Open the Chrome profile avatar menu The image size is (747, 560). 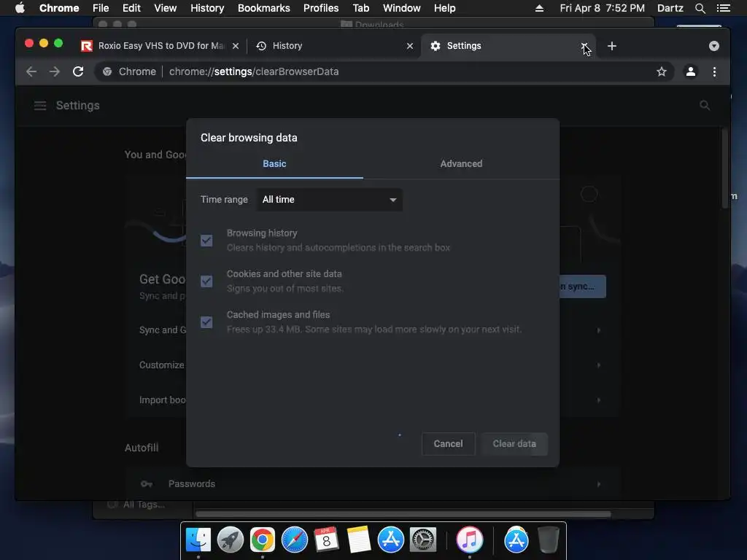pyautogui.click(x=690, y=71)
